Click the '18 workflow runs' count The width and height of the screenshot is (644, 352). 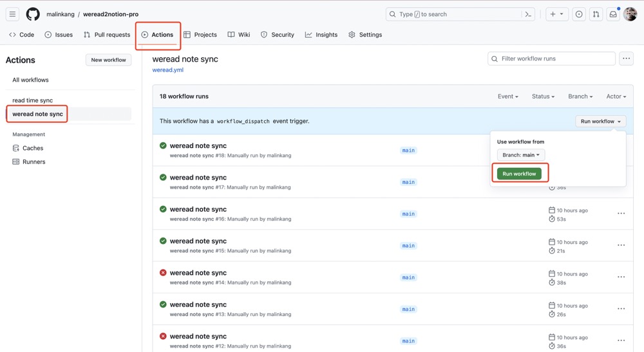click(x=184, y=97)
